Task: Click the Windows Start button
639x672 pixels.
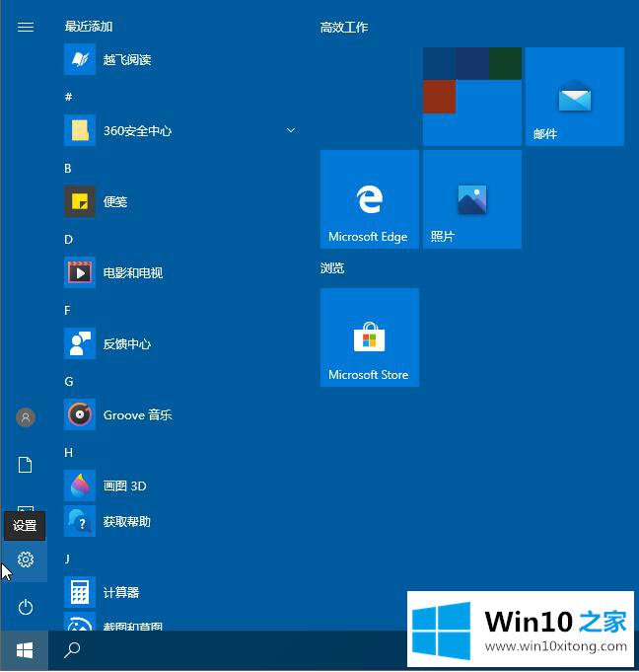Action: pos(25,650)
